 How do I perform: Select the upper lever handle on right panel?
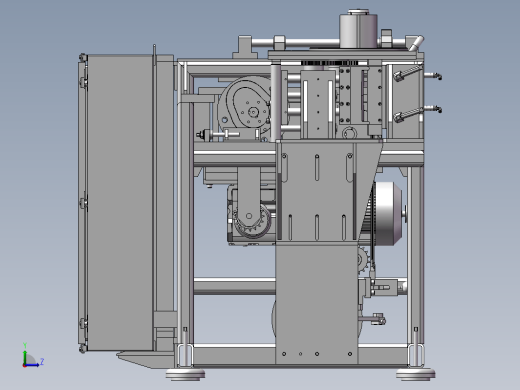point(408,73)
